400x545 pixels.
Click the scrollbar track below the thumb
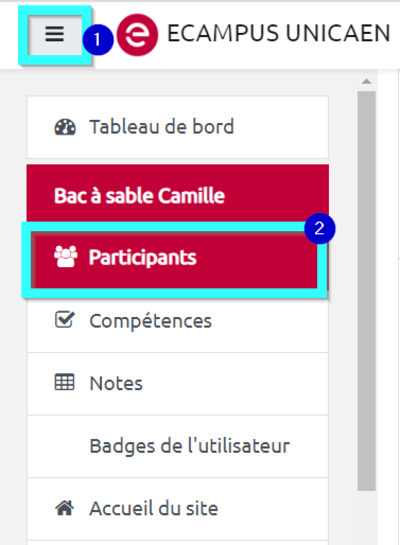point(366,518)
